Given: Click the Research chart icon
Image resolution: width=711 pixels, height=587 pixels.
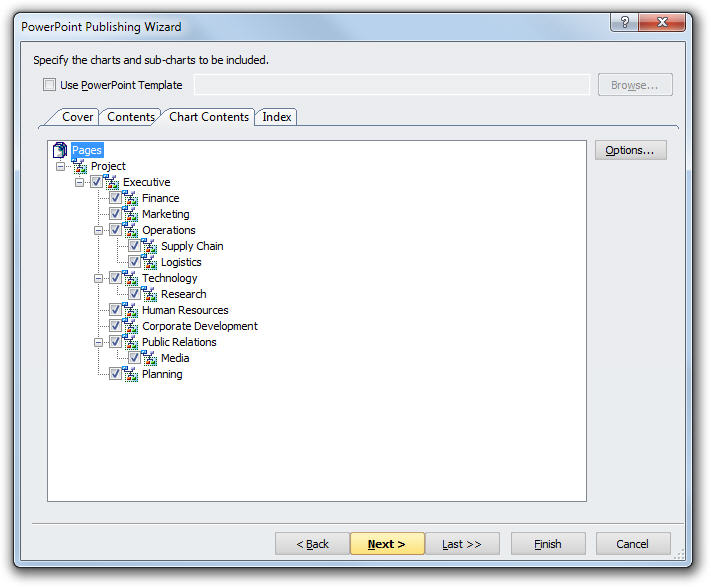Looking at the screenshot, I should (149, 294).
